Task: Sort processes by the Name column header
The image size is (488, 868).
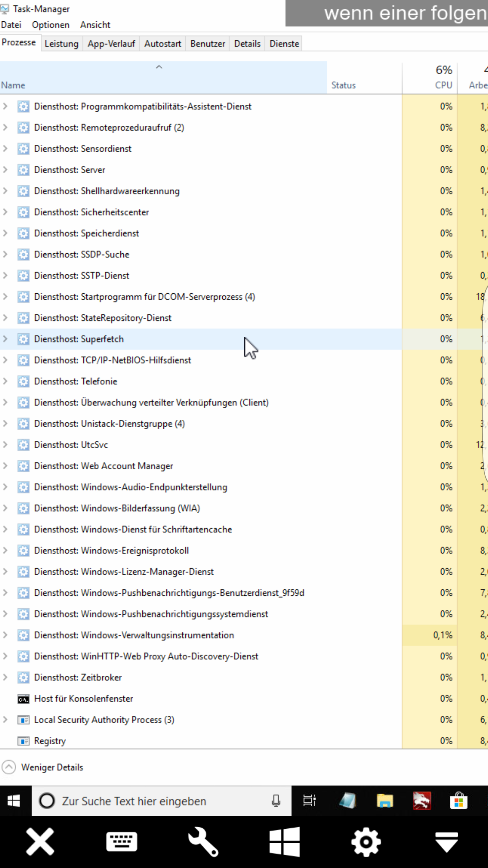Action: pyautogui.click(x=163, y=78)
